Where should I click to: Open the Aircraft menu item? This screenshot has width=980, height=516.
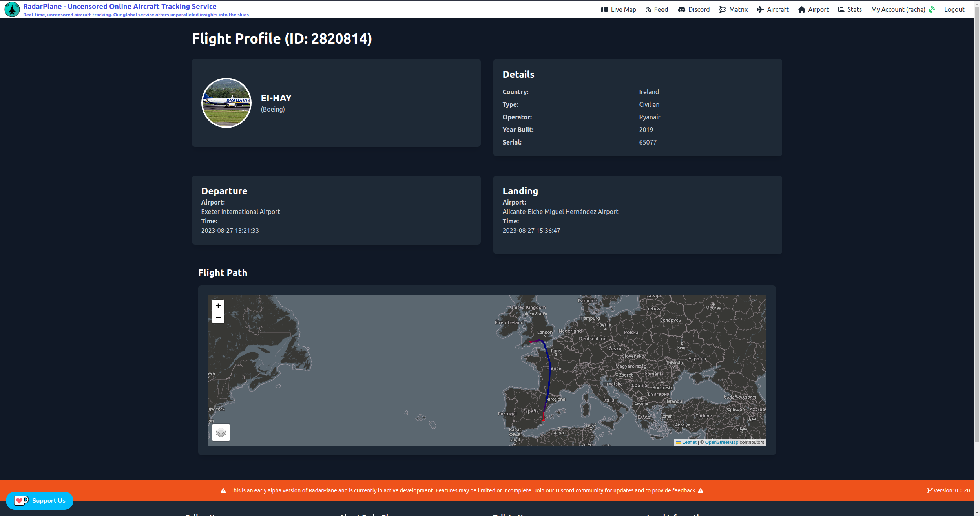tap(773, 9)
